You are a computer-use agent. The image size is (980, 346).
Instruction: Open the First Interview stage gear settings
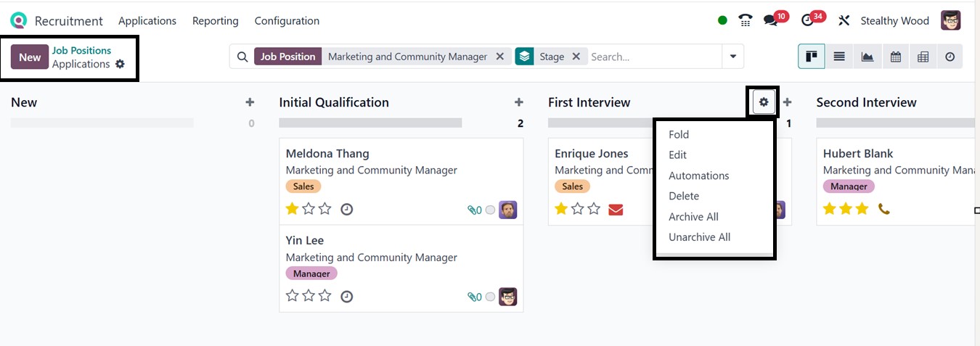click(763, 102)
